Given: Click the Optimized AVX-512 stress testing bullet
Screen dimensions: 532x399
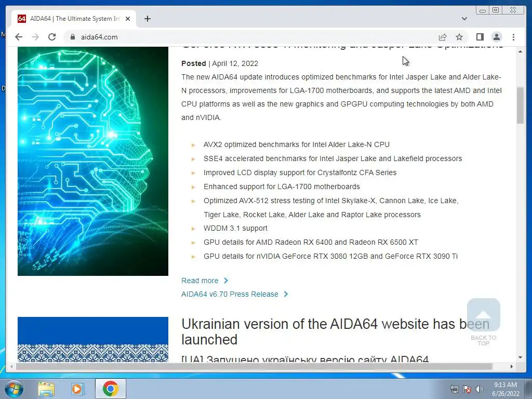Looking at the screenshot, I should pyautogui.click(x=331, y=208).
